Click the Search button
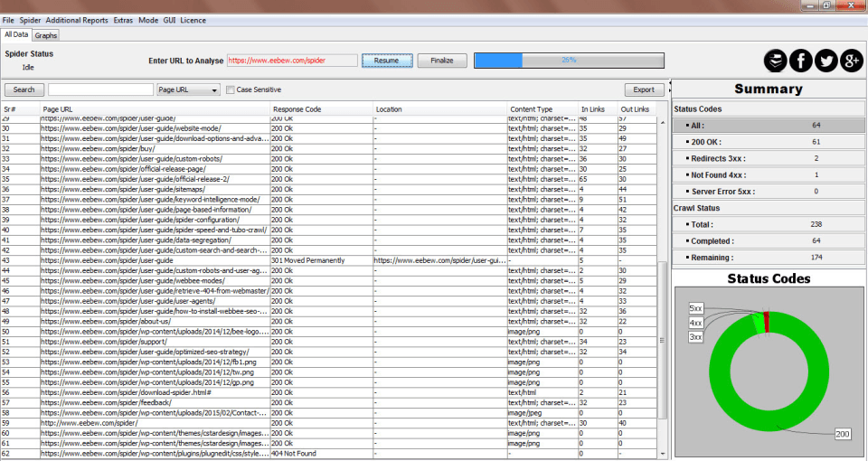This screenshot has width=868, height=461. coord(24,89)
